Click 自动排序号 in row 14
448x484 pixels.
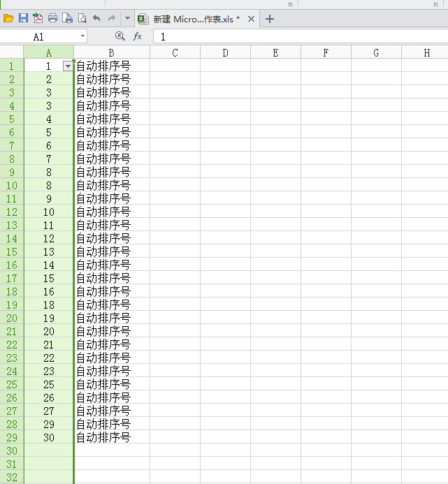coord(103,239)
